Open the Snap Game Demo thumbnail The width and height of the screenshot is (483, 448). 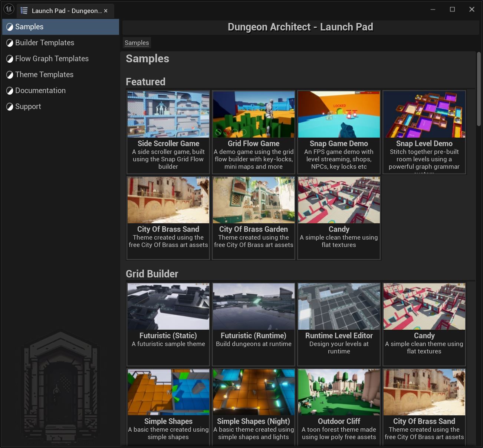[339, 114]
